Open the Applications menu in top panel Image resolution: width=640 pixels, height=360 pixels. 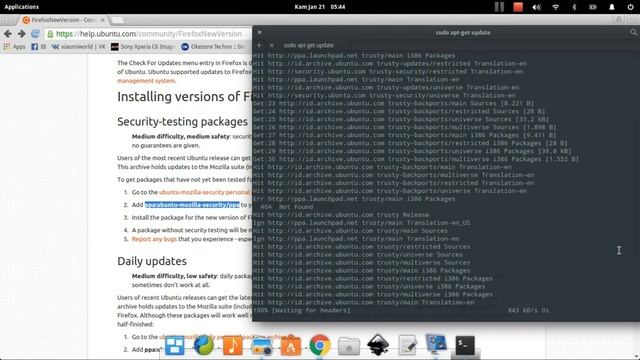pos(22,7)
